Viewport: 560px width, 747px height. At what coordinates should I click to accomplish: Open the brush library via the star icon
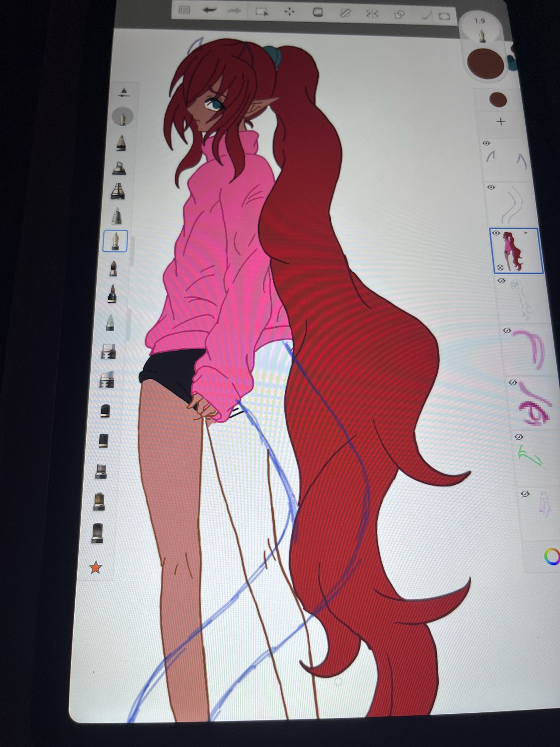point(96,567)
